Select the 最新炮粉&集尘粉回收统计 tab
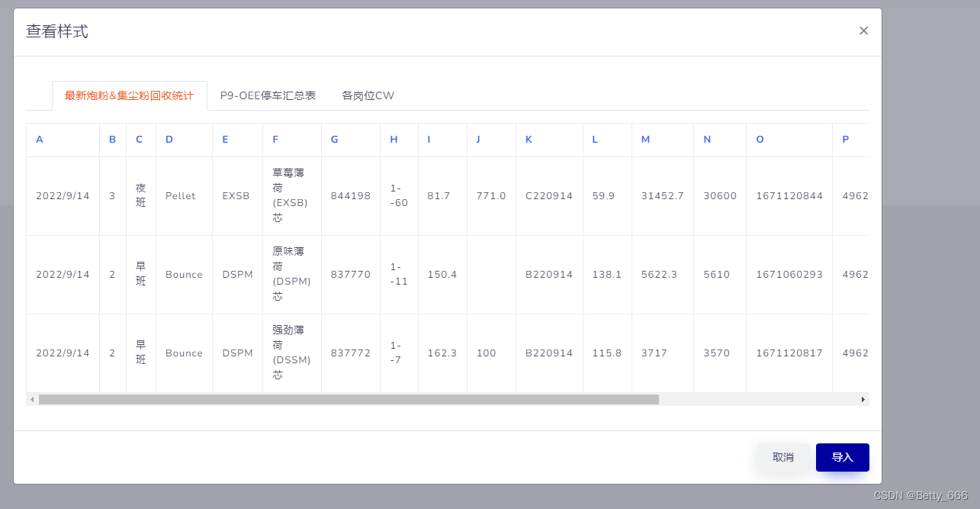The height and width of the screenshot is (509, 980). (129, 95)
